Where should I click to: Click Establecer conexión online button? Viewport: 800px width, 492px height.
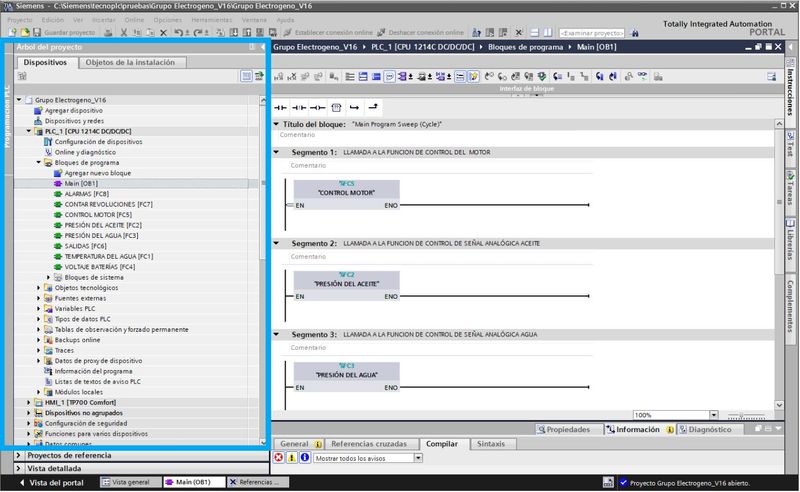pyautogui.click(x=329, y=33)
